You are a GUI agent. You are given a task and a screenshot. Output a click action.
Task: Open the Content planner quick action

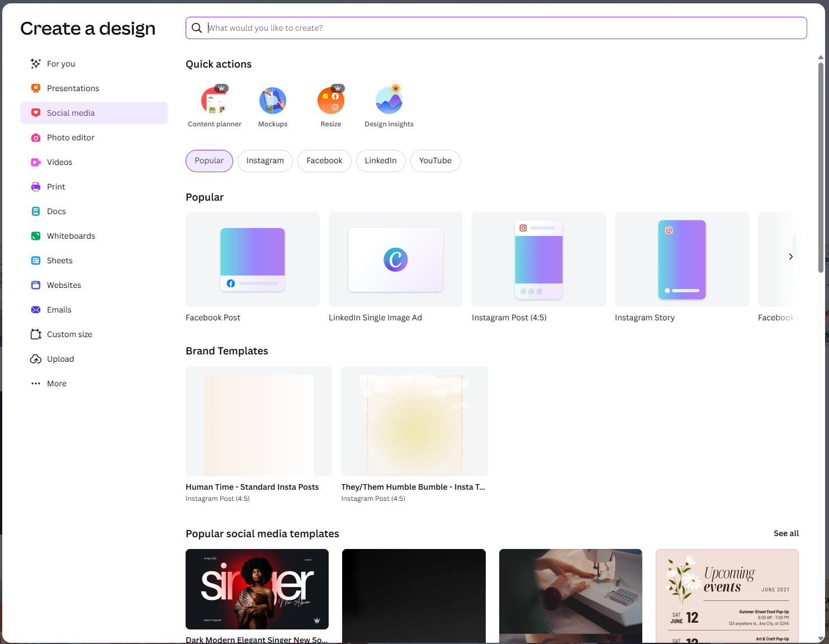pos(215,101)
